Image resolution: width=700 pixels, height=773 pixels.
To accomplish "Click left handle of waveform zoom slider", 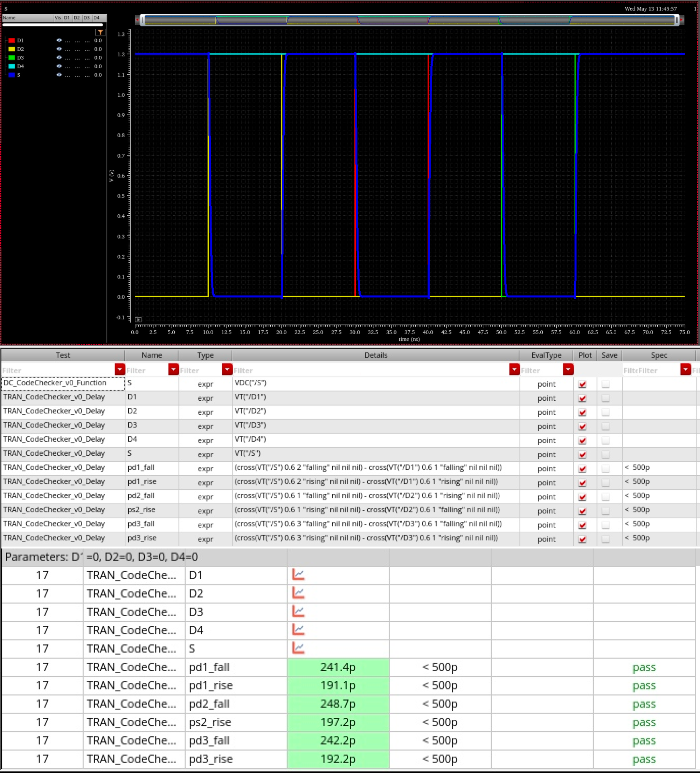I will tap(142, 20).
